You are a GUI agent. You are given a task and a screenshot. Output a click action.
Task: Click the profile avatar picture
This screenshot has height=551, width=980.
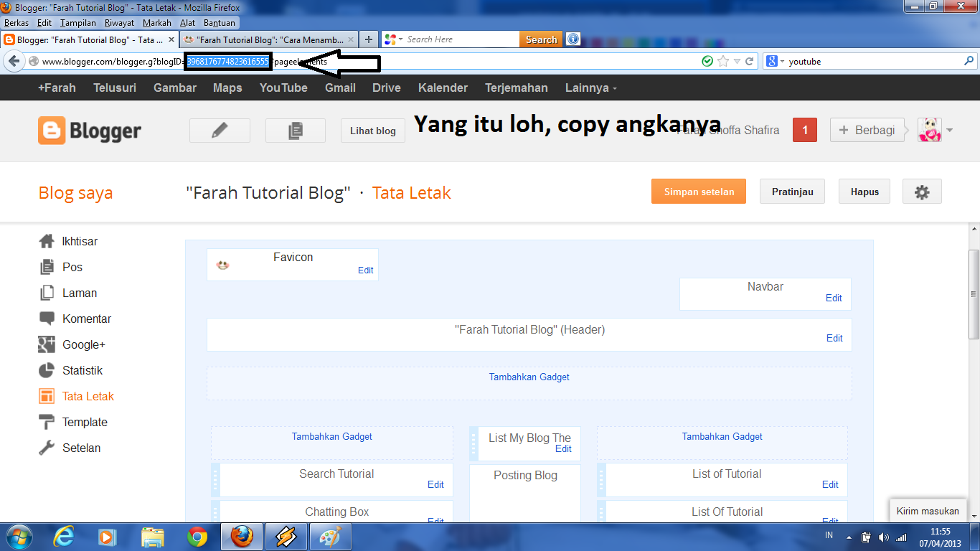(x=930, y=130)
